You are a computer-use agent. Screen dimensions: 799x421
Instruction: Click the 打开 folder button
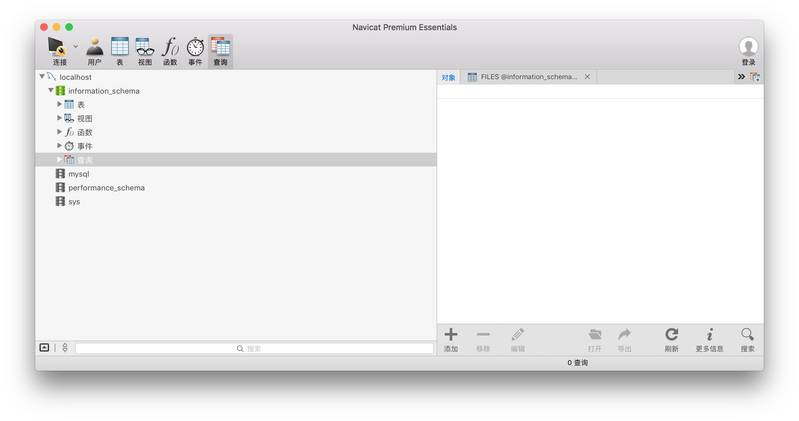pos(595,340)
